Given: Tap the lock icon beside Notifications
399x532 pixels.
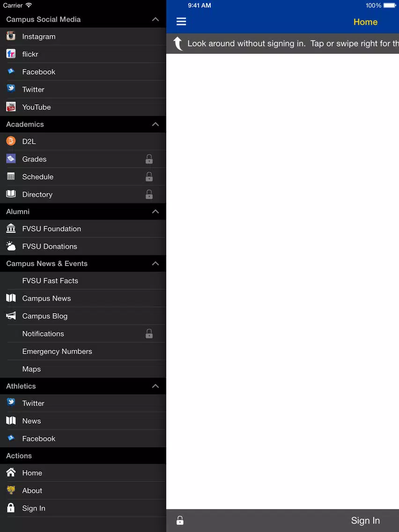Looking at the screenshot, I should pyautogui.click(x=149, y=333).
